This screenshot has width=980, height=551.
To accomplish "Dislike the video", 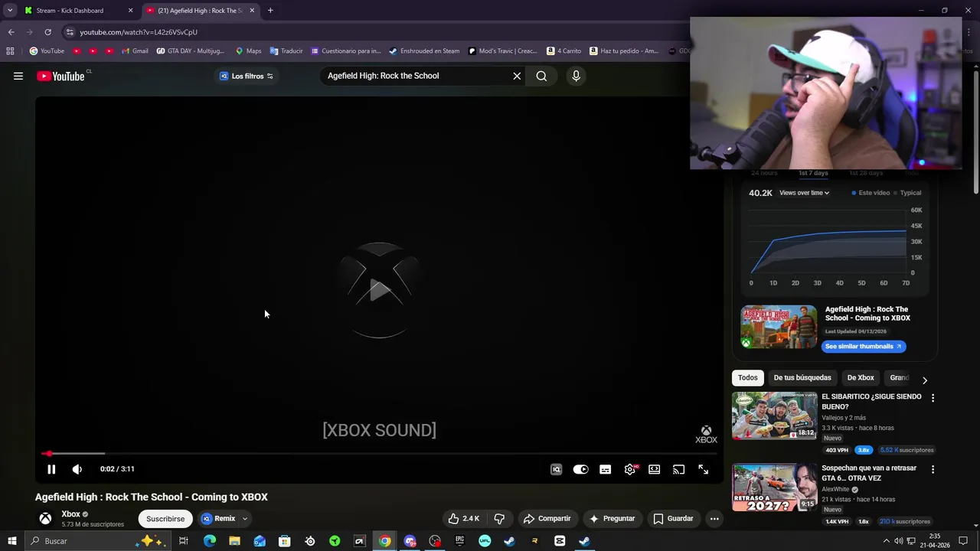I will [x=499, y=519].
